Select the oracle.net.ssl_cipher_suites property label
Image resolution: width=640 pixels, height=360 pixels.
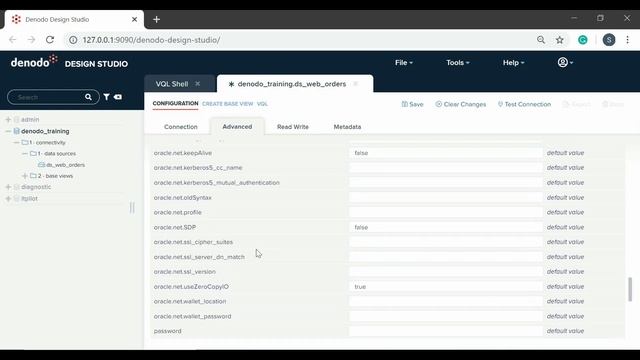[193, 242]
